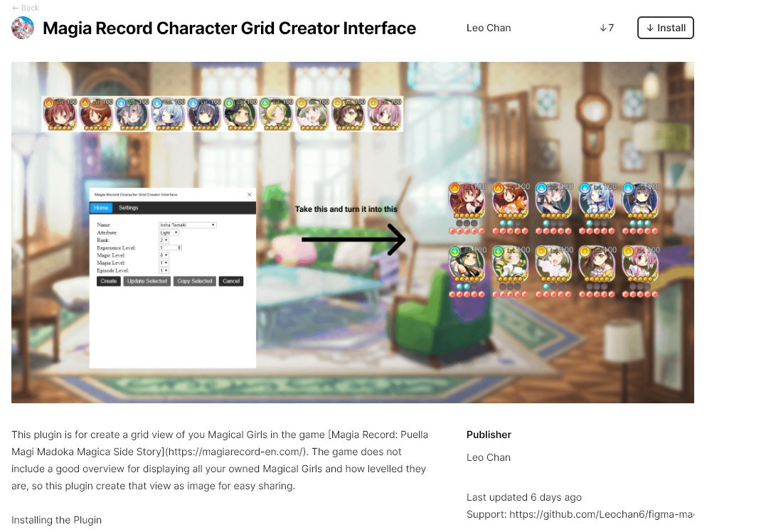
Task: Open the Magic Level dropdown
Action: (x=164, y=255)
